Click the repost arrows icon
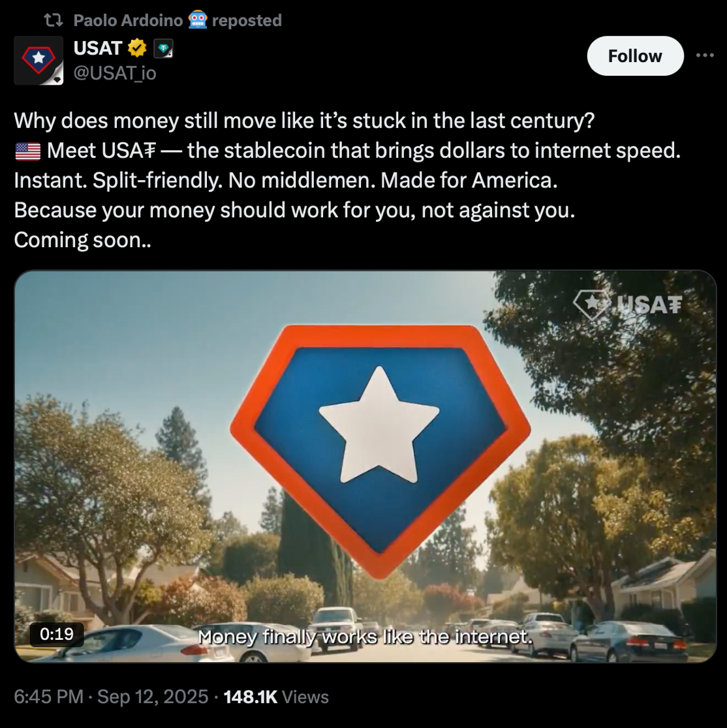 (x=53, y=20)
